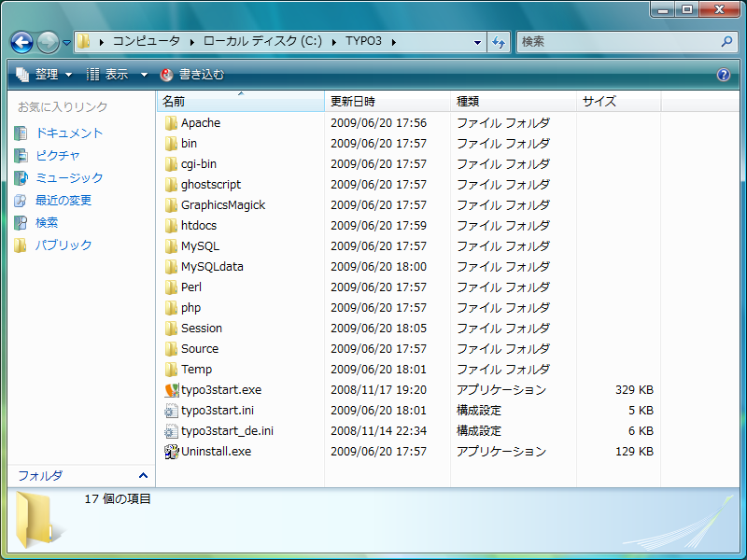Open the ミュージック favorite link
This screenshot has width=747, height=560.
[x=69, y=177]
